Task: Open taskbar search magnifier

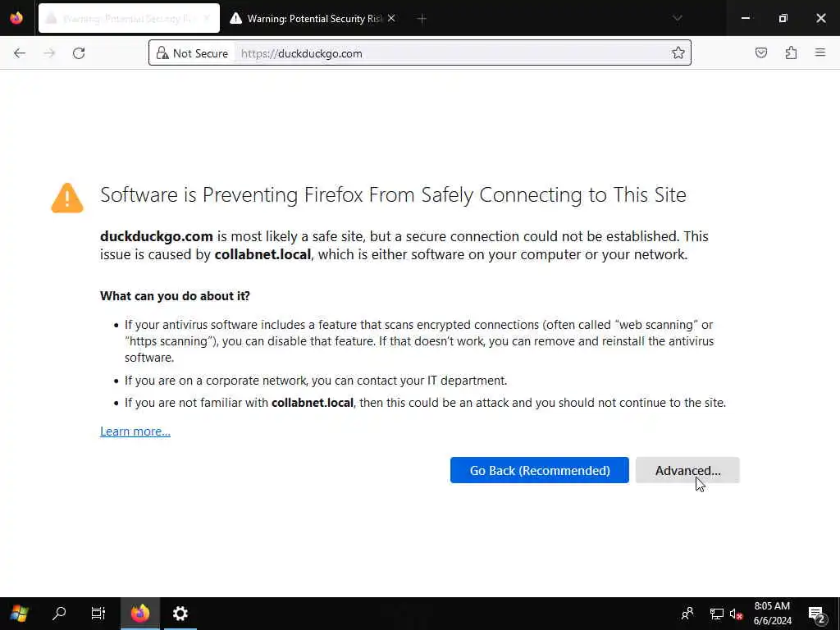Action: pyautogui.click(x=59, y=613)
